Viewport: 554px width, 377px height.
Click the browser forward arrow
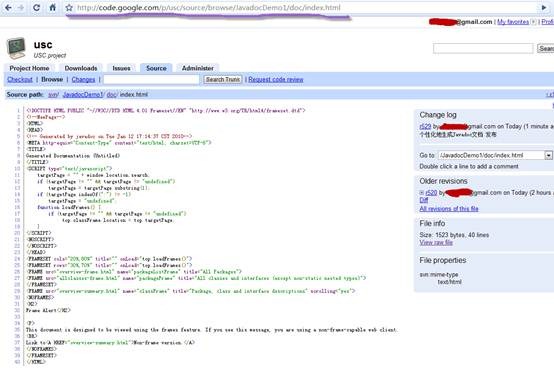click(21, 7)
